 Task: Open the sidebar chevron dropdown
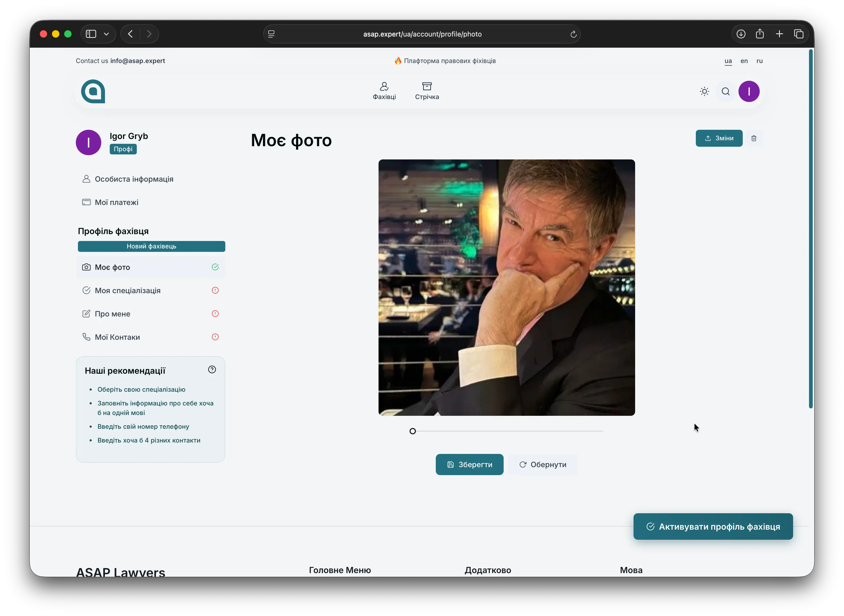(x=107, y=34)
